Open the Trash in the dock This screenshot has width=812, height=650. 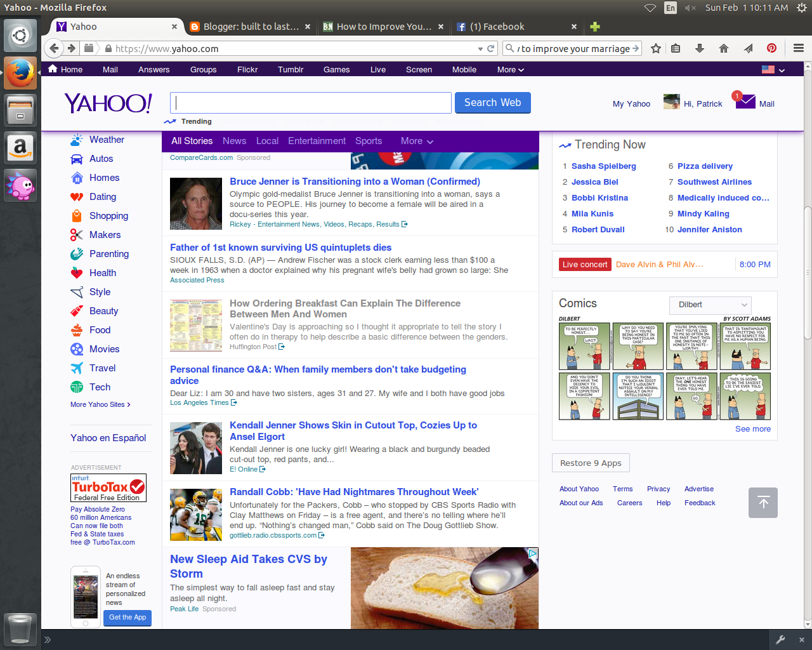click(x=20, y=628)
